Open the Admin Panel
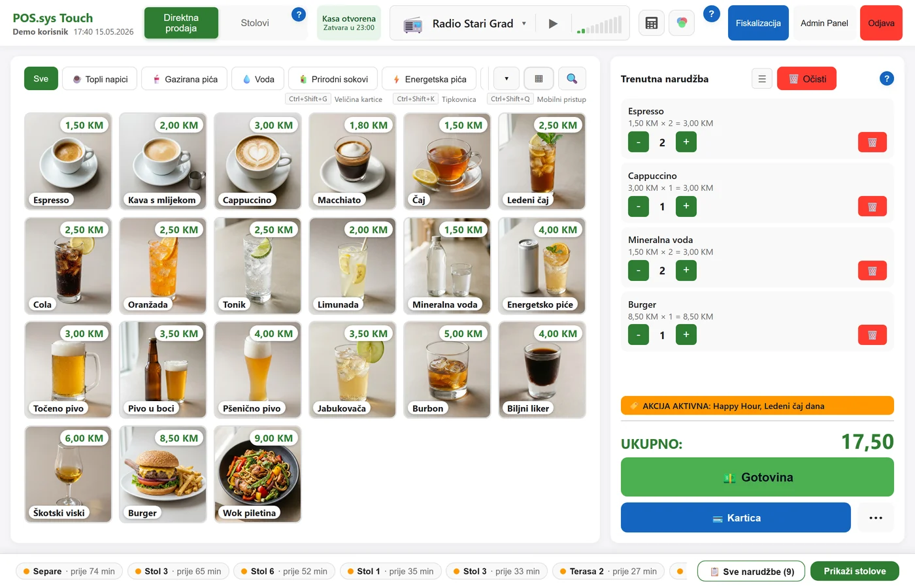This screenshot has width=915, height=588. 824,23
